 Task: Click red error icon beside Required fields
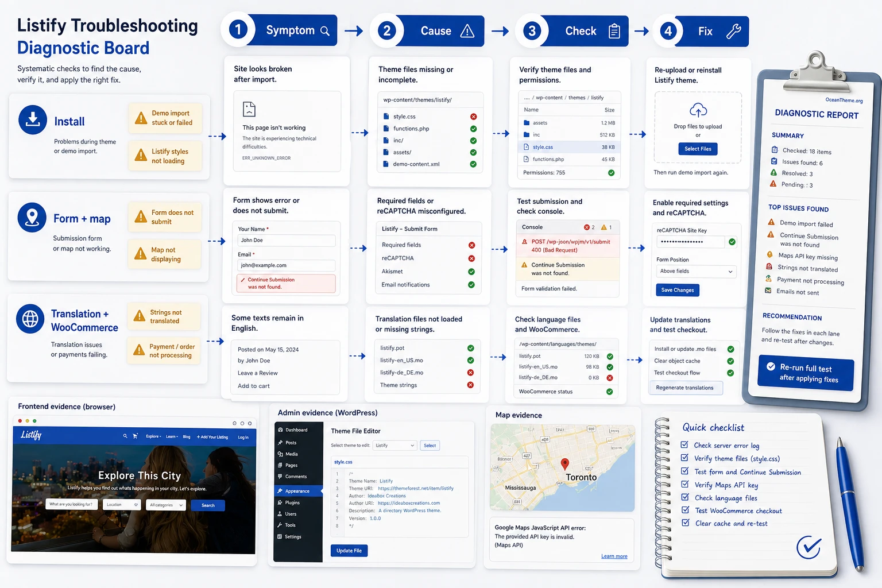click(471, 245)
